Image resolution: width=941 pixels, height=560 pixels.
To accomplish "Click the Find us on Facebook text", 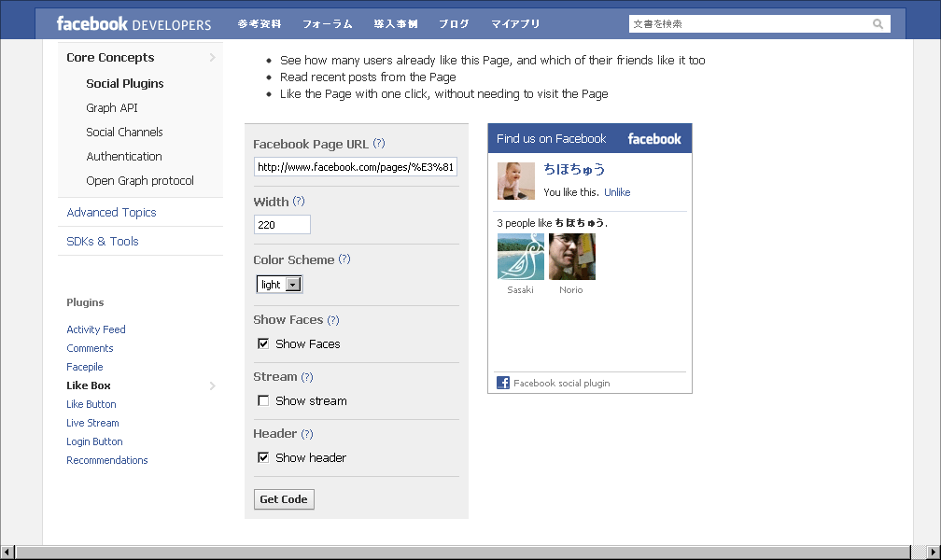I will pos(551,139).
